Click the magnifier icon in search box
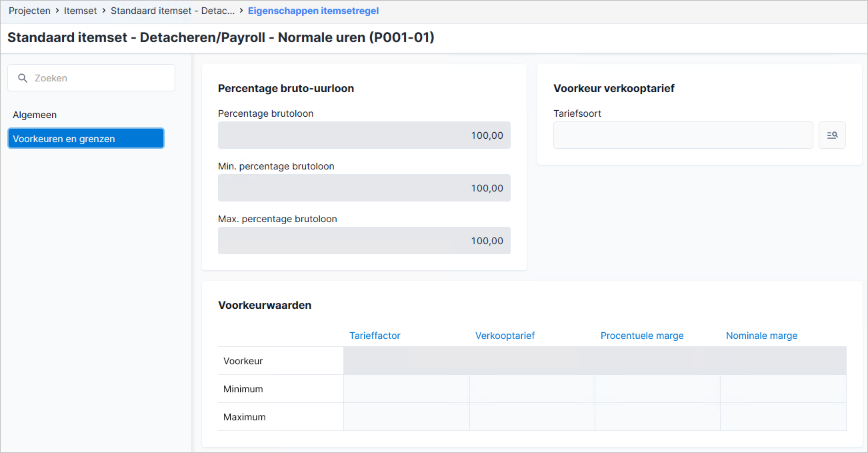Image resolution: width=868 pixels, height=453 pixels. [x=23, y=78]
